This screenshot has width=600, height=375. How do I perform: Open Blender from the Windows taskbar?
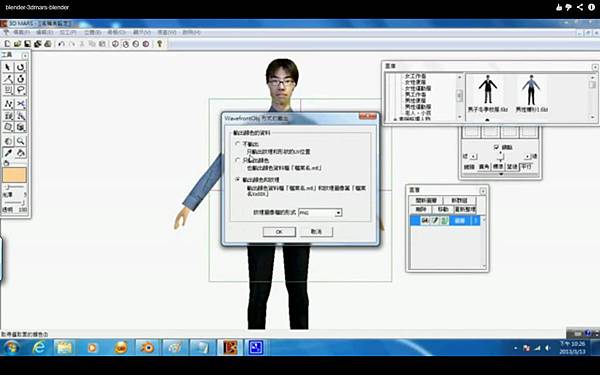tap(146, 347)
